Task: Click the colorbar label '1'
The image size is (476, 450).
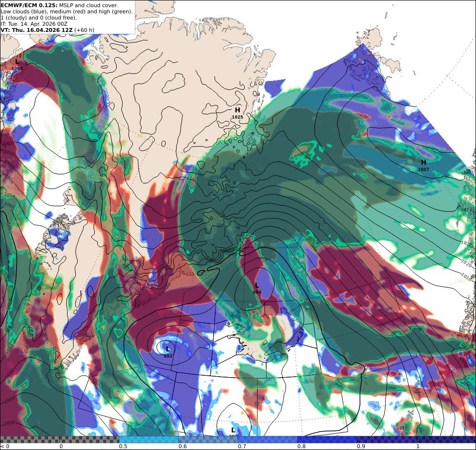Action: point(418,446)
